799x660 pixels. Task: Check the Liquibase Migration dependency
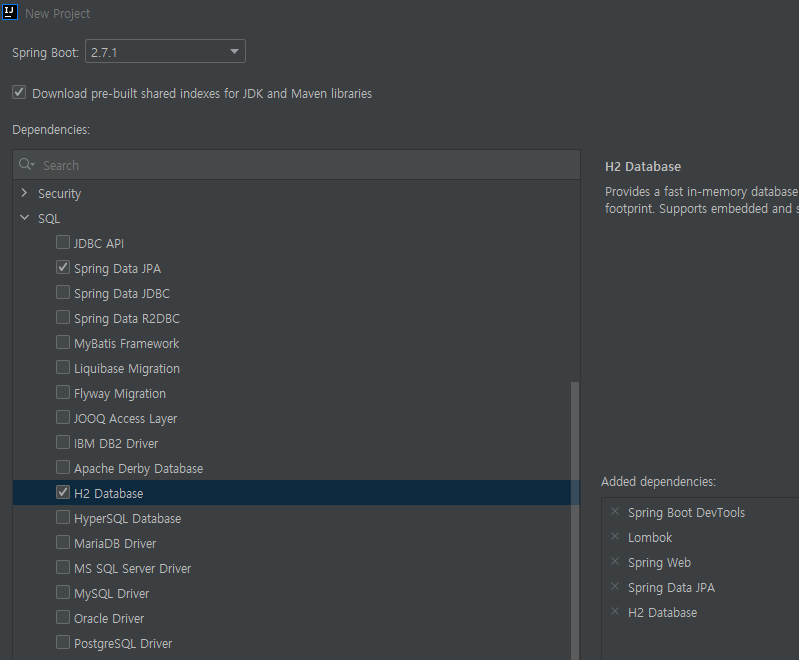coord(63,367)
